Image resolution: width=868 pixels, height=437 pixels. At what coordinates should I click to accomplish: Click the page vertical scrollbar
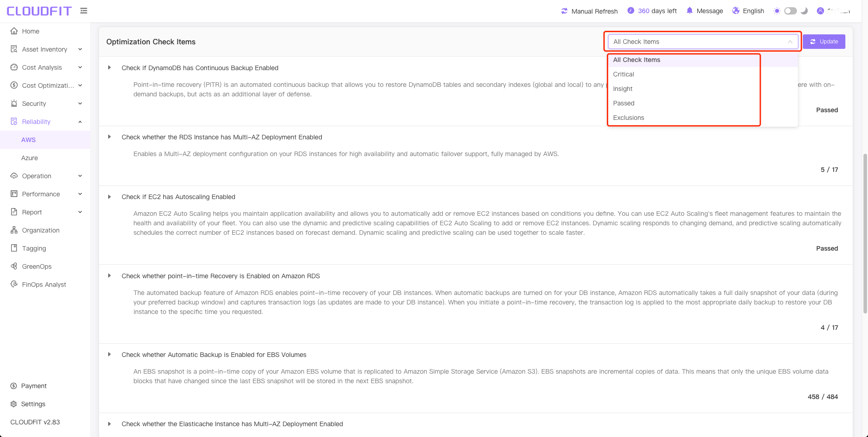tap(865, 233)
